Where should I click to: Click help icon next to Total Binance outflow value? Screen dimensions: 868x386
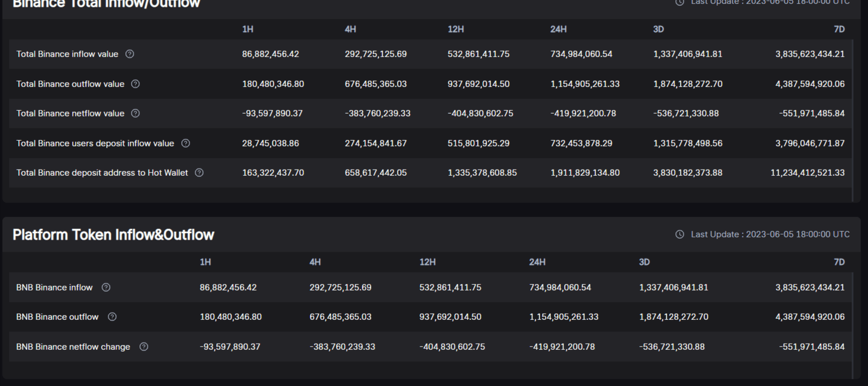[x=136, y=84]
